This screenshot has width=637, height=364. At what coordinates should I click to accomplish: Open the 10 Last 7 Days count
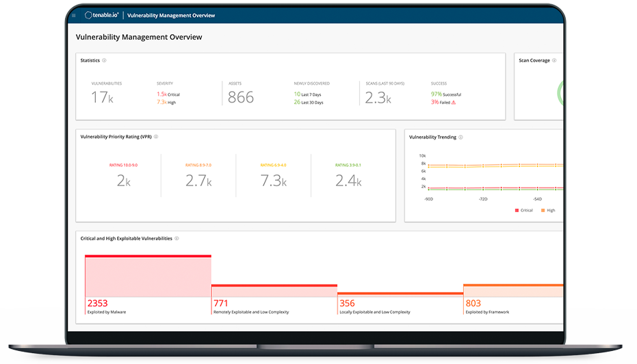click(307, 94)
